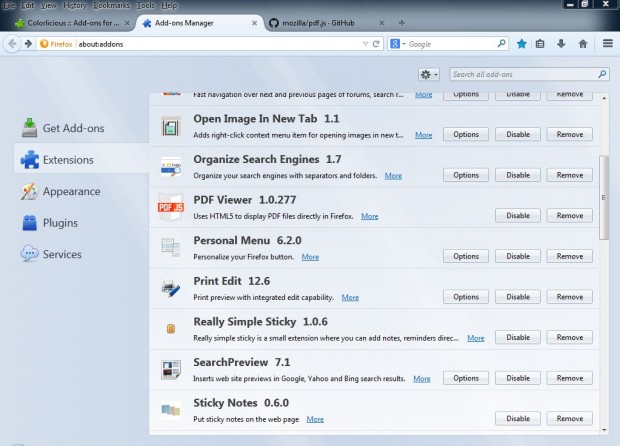This screenshot has width=620, height=446.
Task: Open the Tools menu
Action: [x=146, y=6]
